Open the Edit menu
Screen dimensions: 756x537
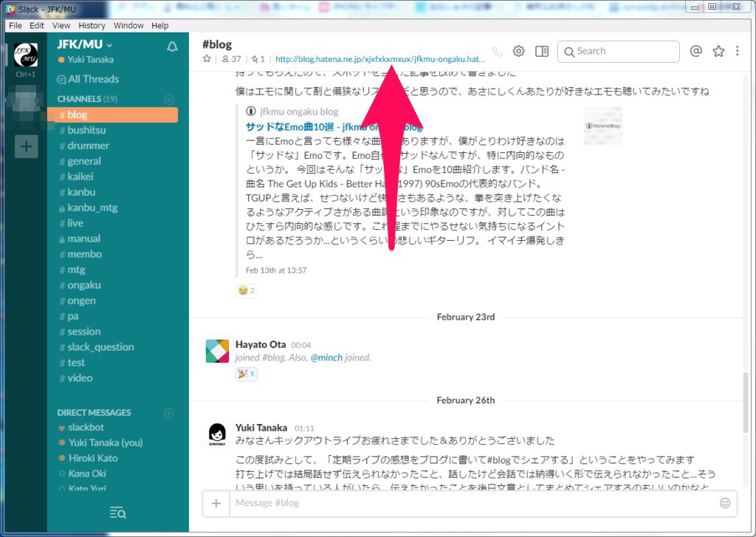point(37,26)
